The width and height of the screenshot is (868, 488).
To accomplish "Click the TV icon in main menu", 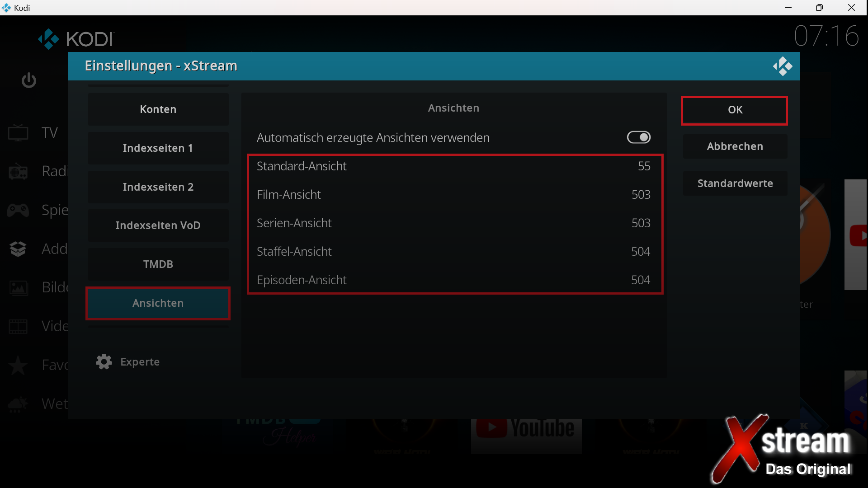I will click(18, 133).
